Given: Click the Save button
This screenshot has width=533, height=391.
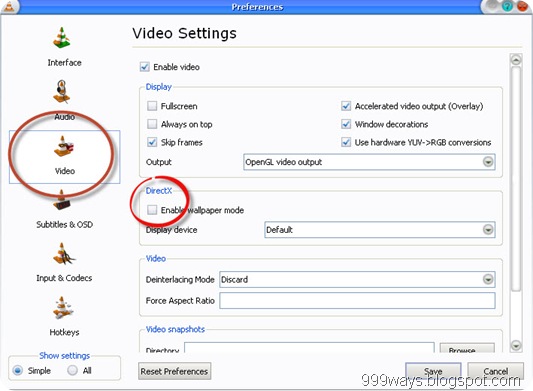Looking at the screenshot, I should click(433, 371).
